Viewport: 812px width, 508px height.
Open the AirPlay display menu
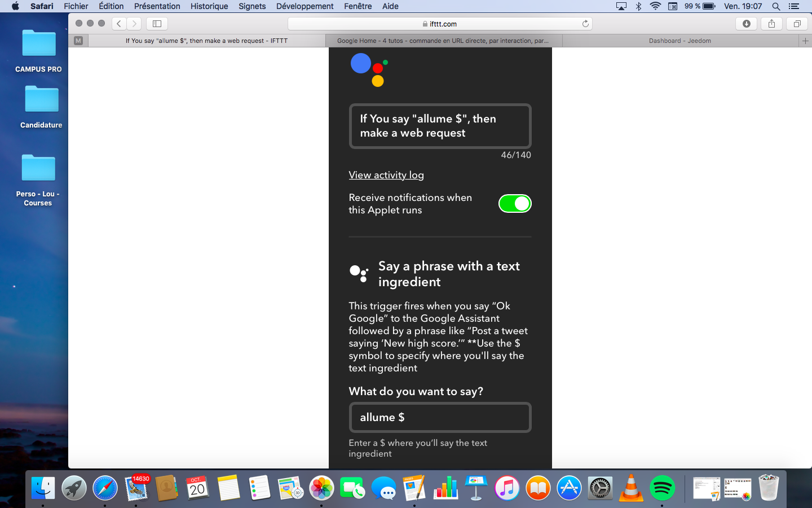[621, 6]
